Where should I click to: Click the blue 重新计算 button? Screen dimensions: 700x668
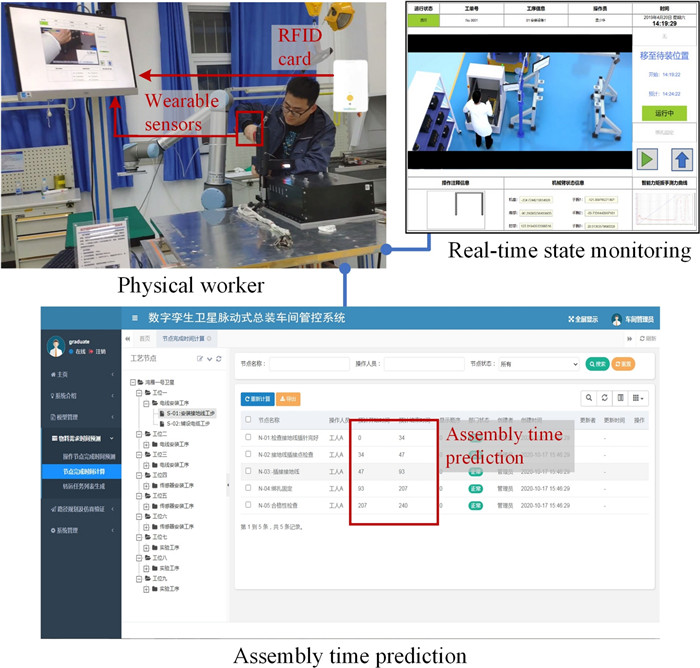(x=258, y=399)
